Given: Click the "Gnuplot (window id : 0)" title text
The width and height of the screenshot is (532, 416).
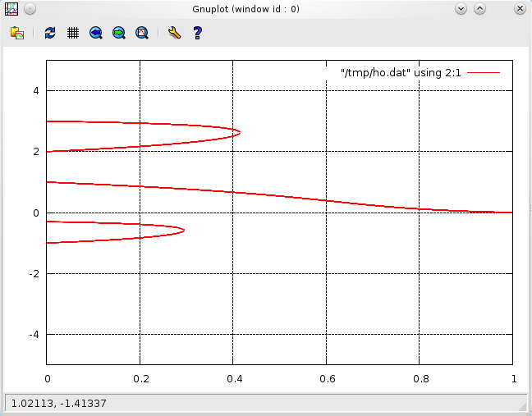Looking at the screenshot, I should 265,8.
